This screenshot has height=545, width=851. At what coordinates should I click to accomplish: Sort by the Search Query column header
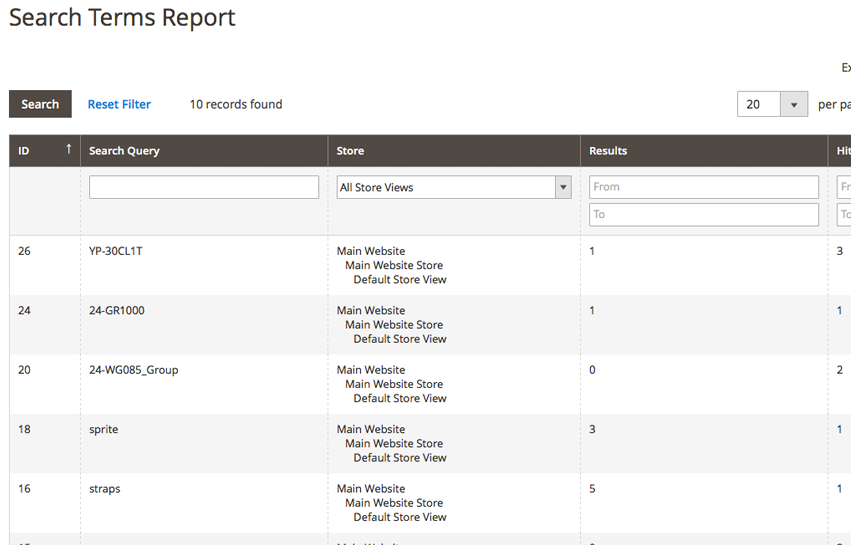click(124, 151)
